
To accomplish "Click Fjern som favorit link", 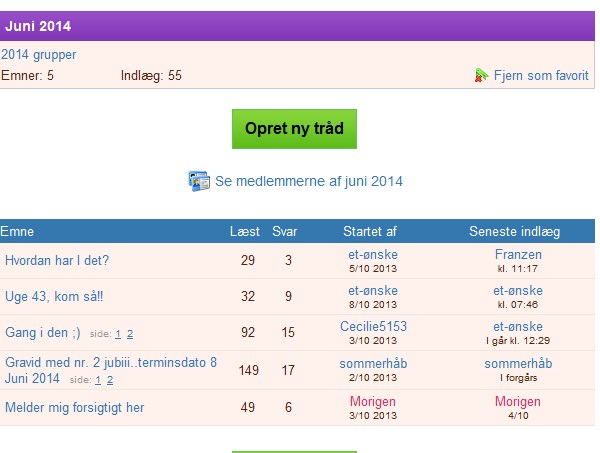I will (541, 76).
